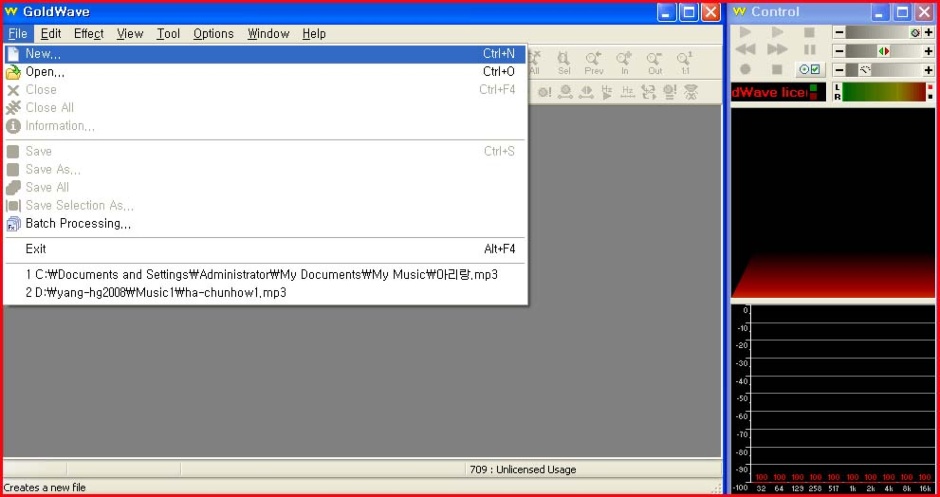Image resolution: width=940 pixels, height=497 pixels.
Task: Choose Exit in the File menu
Action: (x=265, y=249)
